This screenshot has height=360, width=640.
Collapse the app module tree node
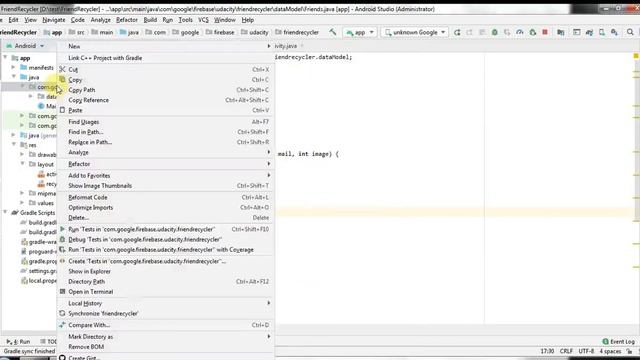click(5, 58)
